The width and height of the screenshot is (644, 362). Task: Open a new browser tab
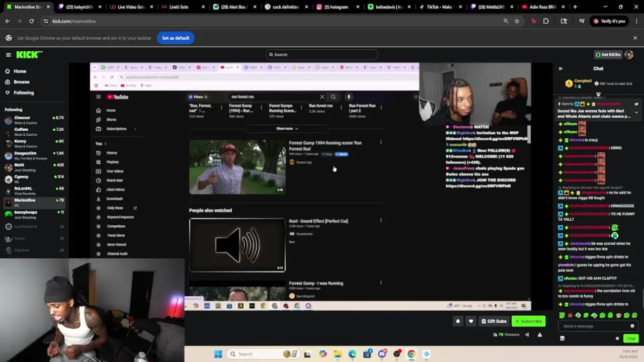[x=575, y=7]
